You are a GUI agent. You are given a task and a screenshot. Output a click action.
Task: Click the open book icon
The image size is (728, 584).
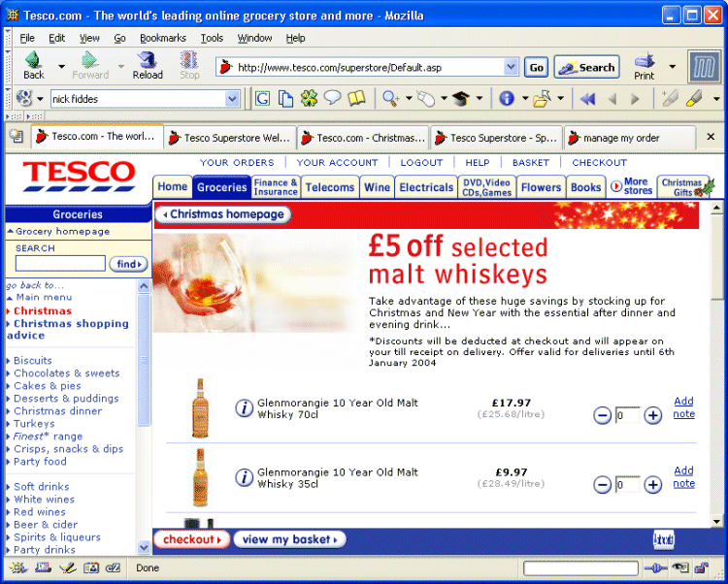(356, 98)
